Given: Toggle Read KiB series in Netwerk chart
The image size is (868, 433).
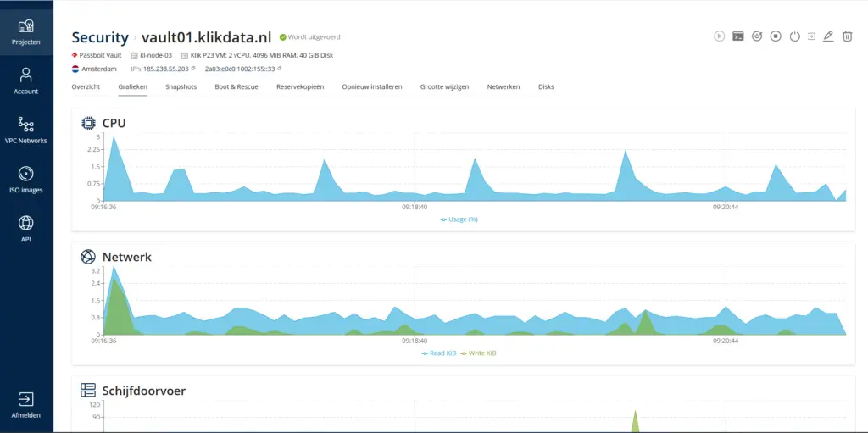Looking at the screenshot, I should tap(438, 353).
